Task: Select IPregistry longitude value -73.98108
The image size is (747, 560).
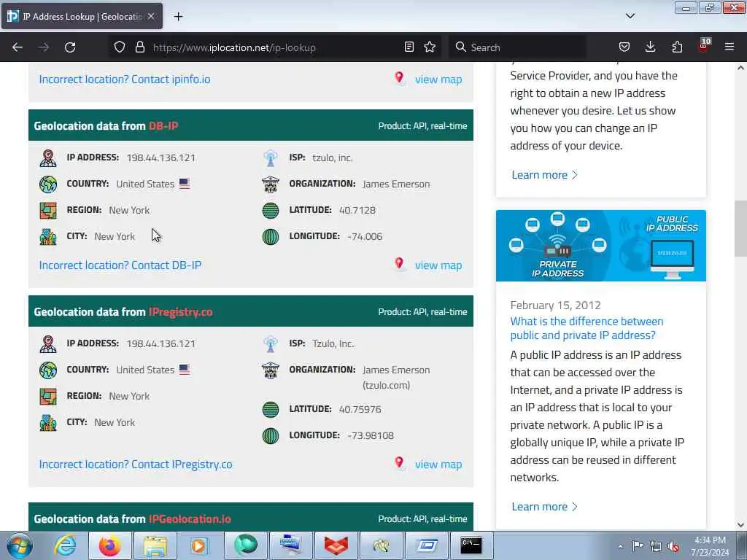Action: point(371,435)
